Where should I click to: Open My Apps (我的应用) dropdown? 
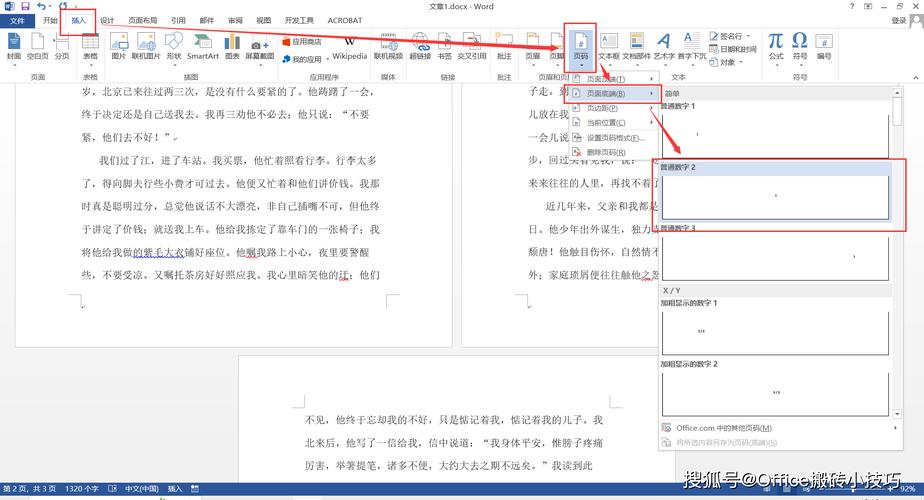click(305, 59)
